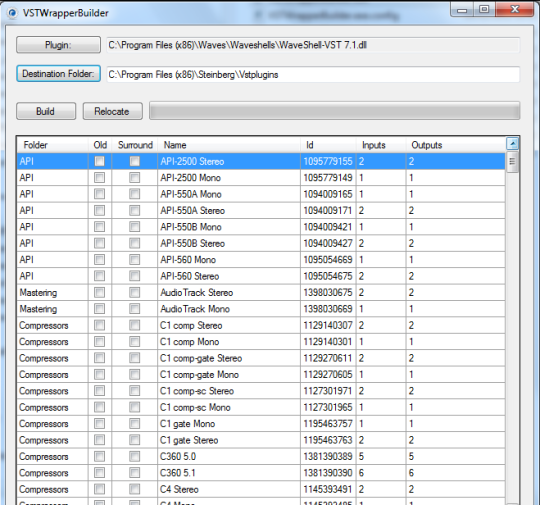Image resolution: width=540 pixels, height=505 pixels.
Task: Toggle Surround checkbox for API-2500 Stereo
Action: [x=135, y=161]
